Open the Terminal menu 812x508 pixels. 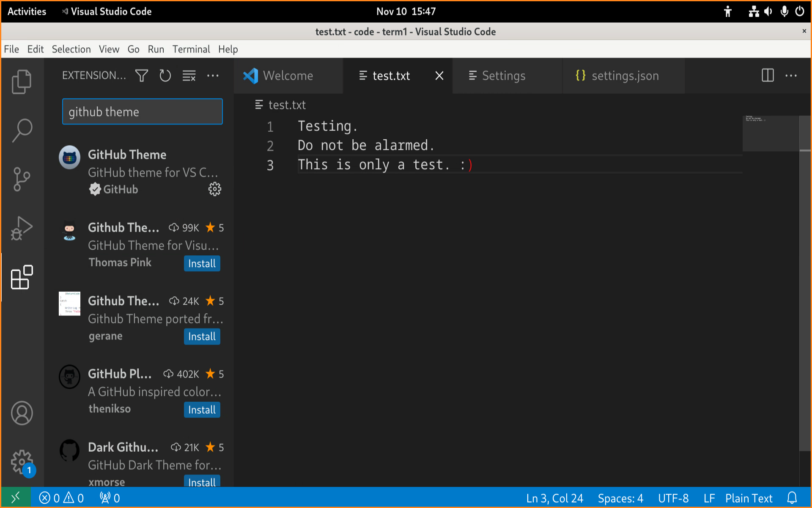[191, 49]
